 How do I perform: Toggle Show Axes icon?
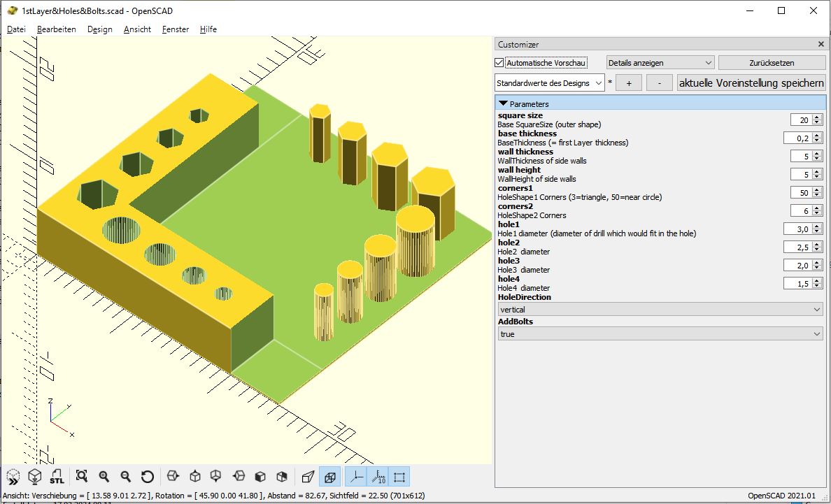tap(355, 477)
